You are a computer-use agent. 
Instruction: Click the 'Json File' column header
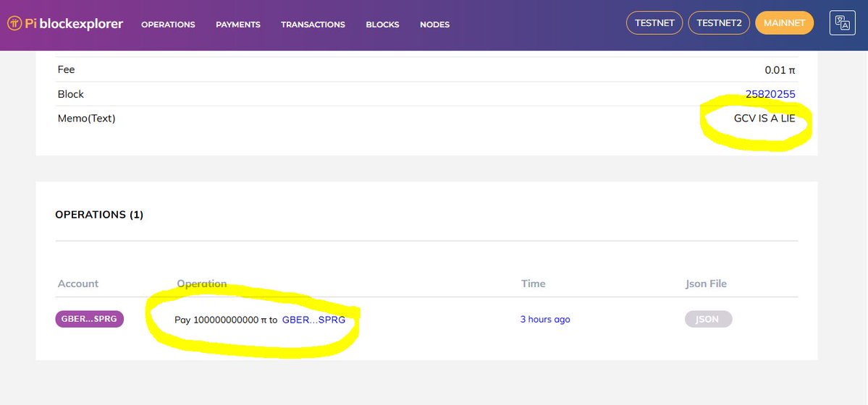(x=706, y=283)
